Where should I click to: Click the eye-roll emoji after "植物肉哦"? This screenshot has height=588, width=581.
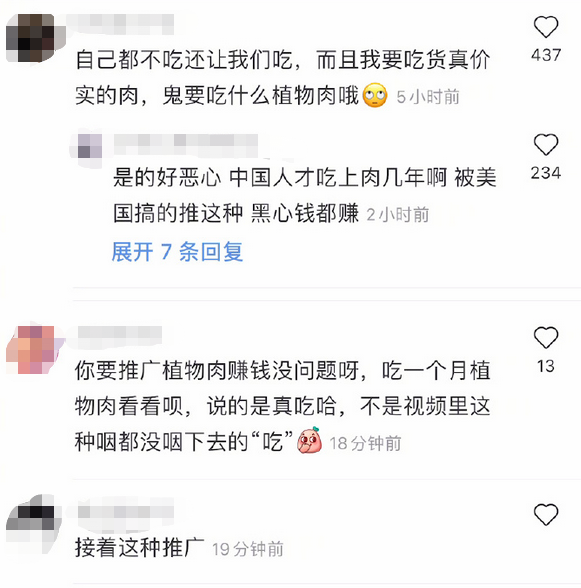coord(375,96)
